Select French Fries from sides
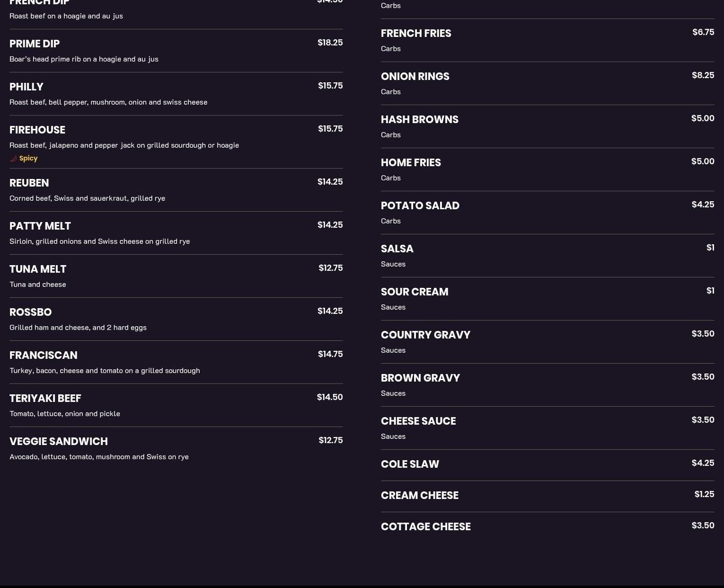This screenshot has width=724, height=588. (x=416, y=34)
